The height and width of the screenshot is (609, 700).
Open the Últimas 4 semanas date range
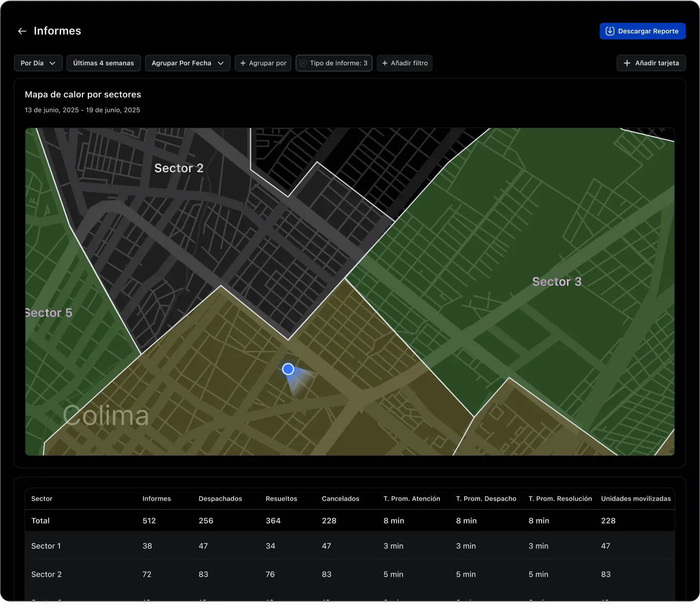pos(103,63)
